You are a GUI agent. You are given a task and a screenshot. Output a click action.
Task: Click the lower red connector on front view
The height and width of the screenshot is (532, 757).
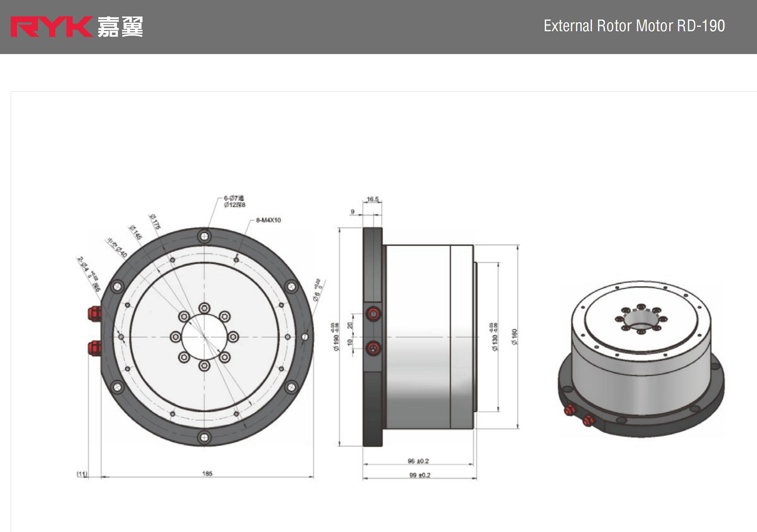pos(95,348)
